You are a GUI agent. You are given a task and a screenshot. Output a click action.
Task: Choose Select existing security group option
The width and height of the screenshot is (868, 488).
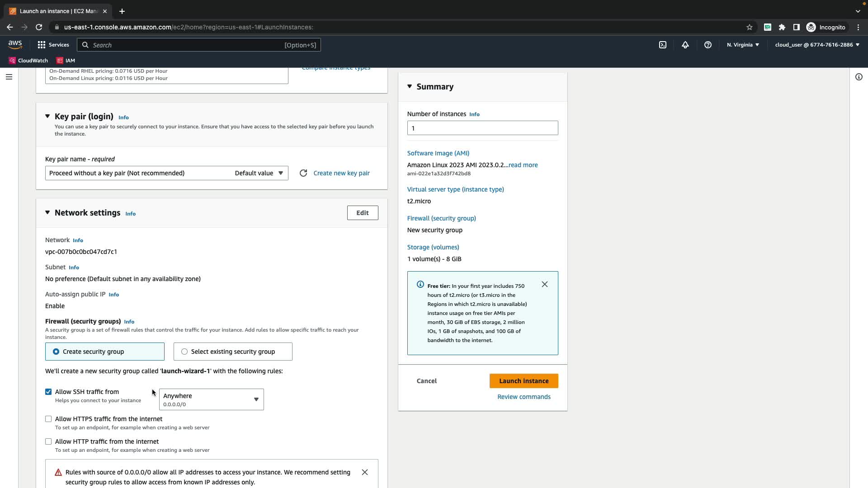(184, 352)
